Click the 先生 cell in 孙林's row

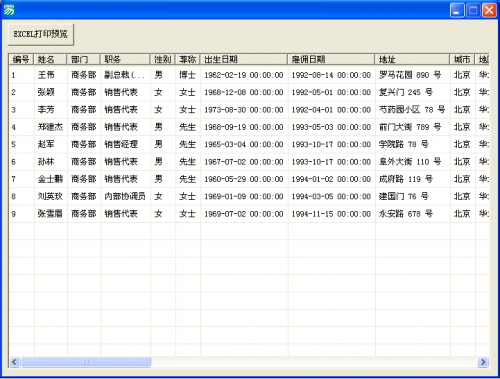click(188, 162)
